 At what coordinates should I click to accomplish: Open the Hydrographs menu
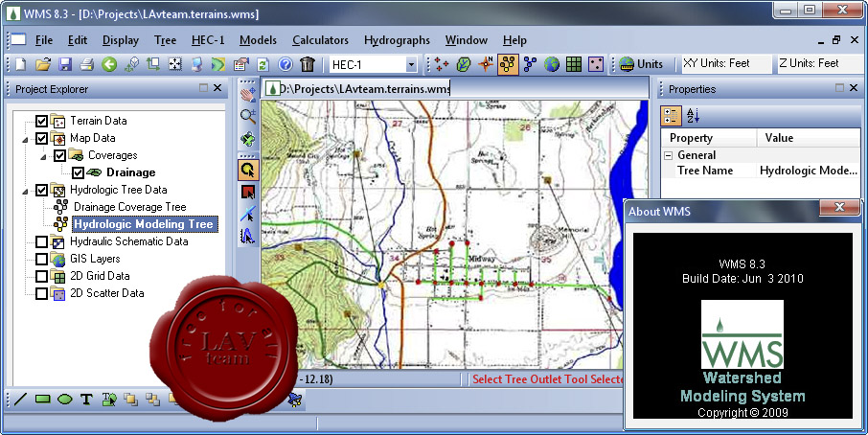tap(397, 40)
